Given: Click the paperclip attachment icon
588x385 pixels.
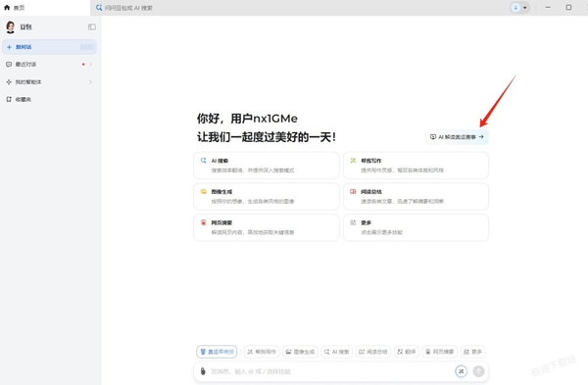Looking at the screenshot, I should point(203,371).
